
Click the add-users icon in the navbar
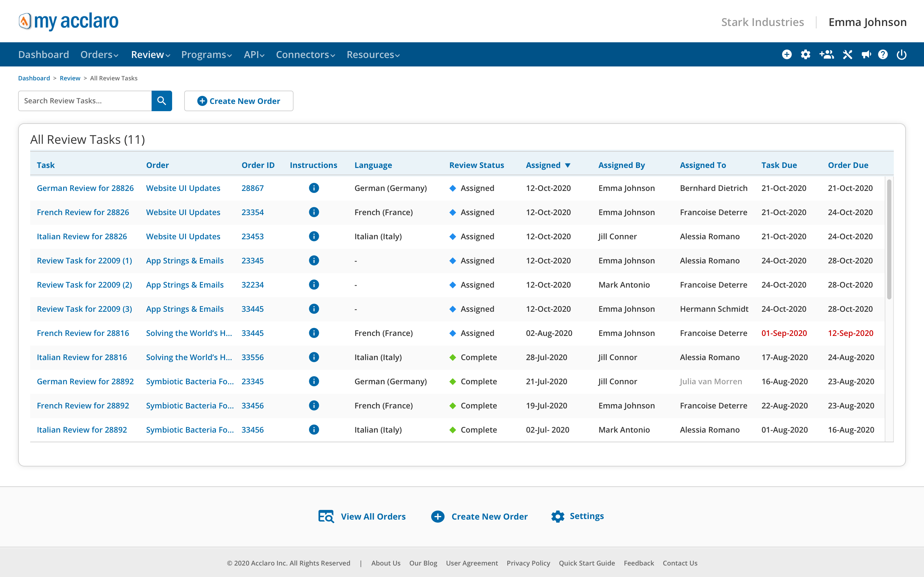[x=826, y=55]
